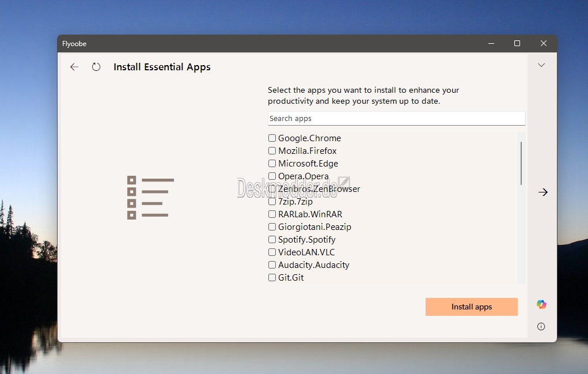
Task: Click the checklist illustration icon
Action: (x=150, y=197)
